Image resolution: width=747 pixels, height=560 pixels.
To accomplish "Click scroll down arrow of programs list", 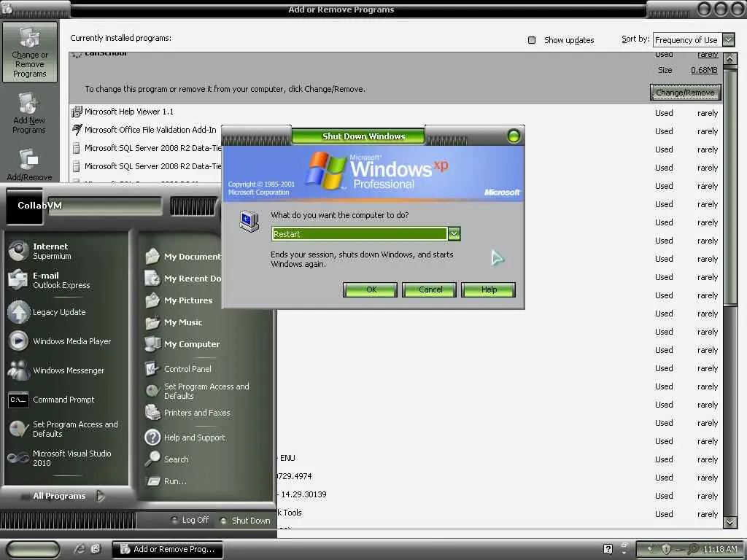I will tap(730, 522).
